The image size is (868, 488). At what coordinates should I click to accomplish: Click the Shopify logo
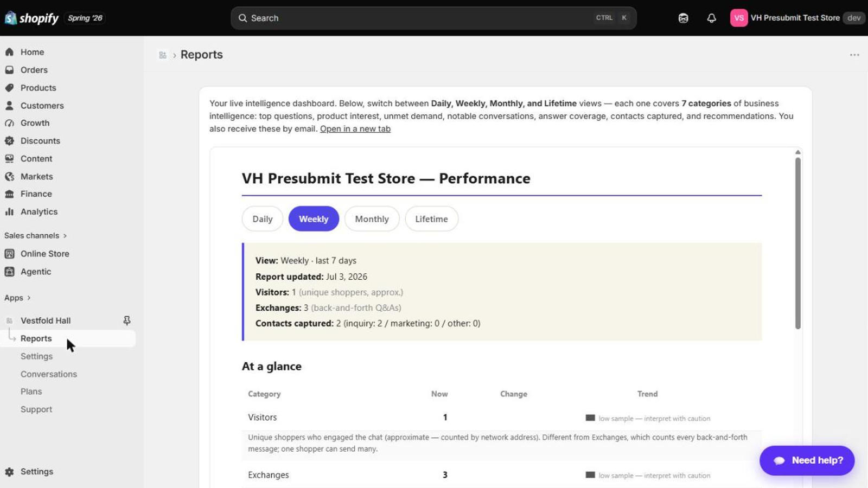31,18
